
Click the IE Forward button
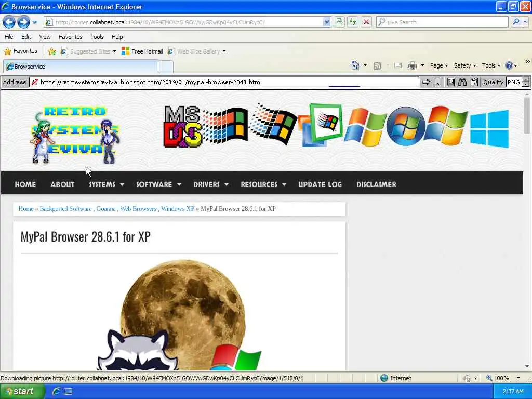23,22
